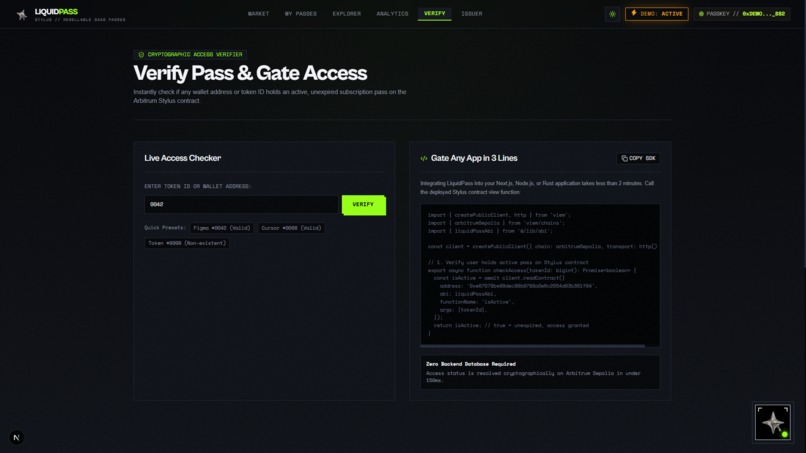
Task: Open the Market tab
Action: [258, 14]
